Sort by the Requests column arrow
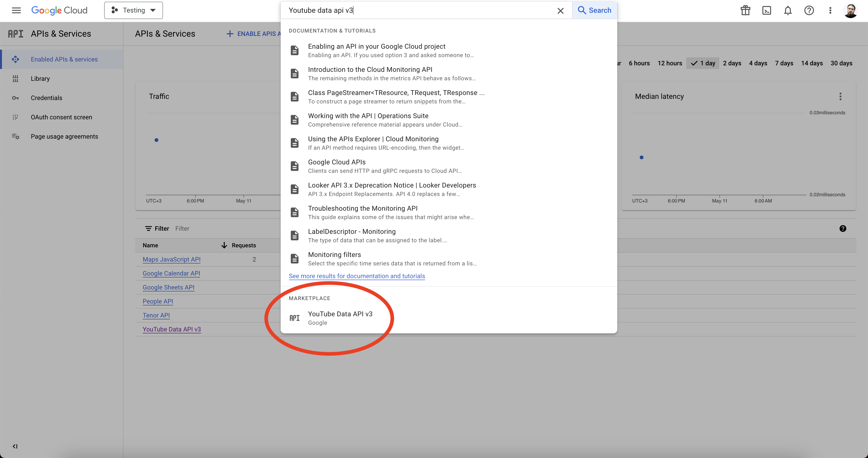 (224, 245)
